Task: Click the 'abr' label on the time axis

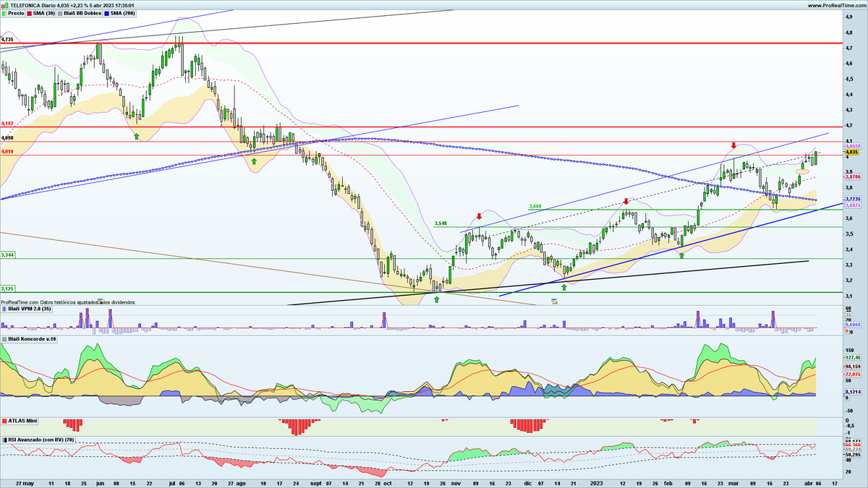Action: [x=809, y=481]
